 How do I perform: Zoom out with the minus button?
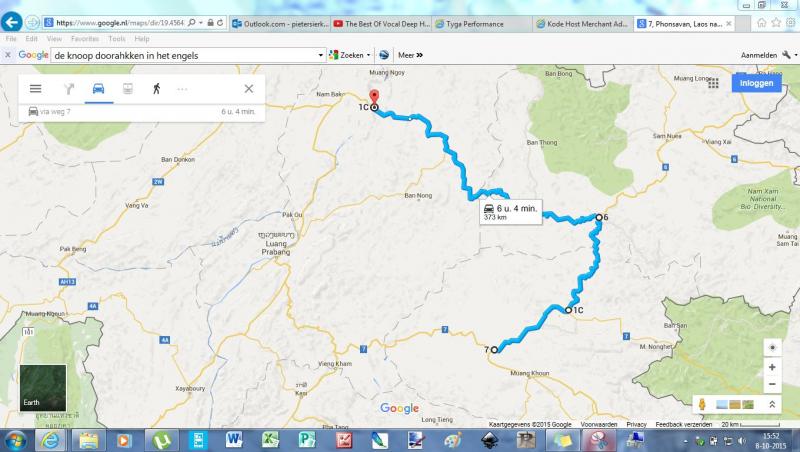(772, 384)
